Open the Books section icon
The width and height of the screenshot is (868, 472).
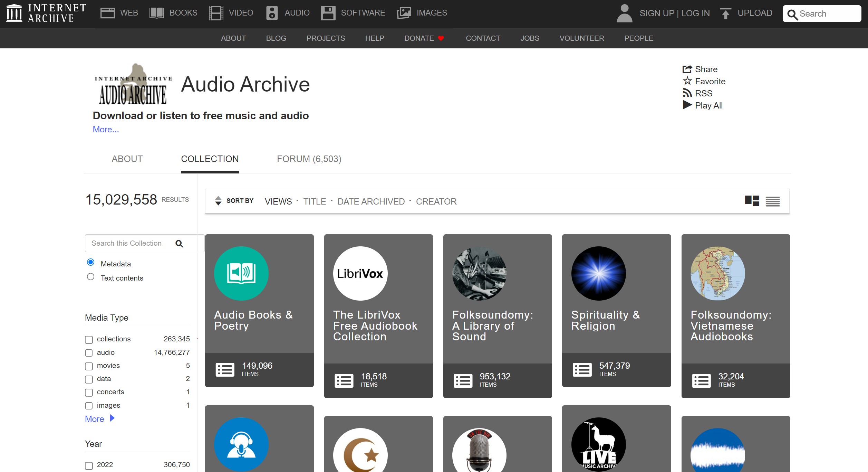coord(156,13)
